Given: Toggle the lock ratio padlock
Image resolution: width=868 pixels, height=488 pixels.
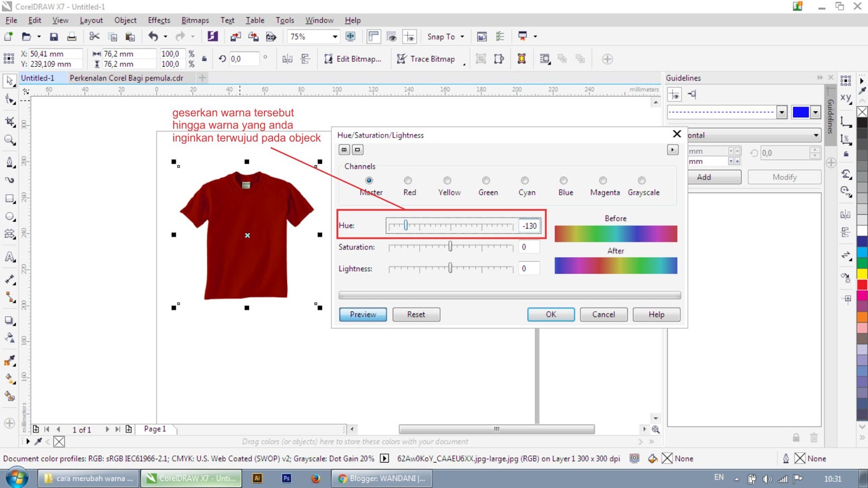Looking at the screenshot, I should pyautogui.click(x=205, y=59).
